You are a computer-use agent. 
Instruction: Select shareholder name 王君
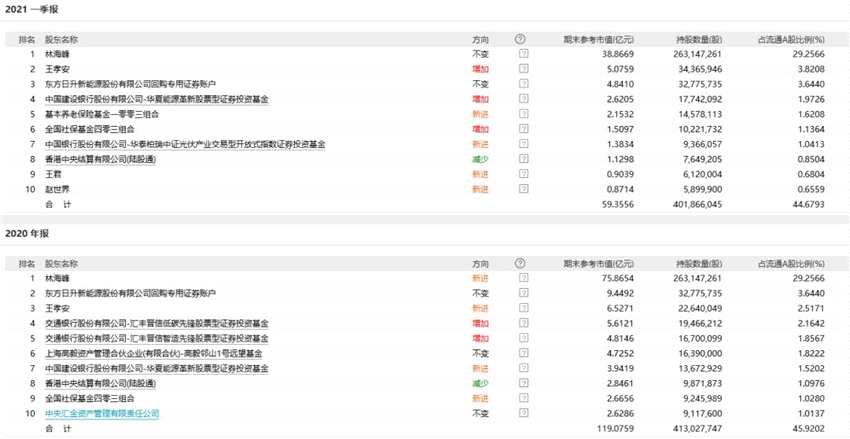click(54, 174)
